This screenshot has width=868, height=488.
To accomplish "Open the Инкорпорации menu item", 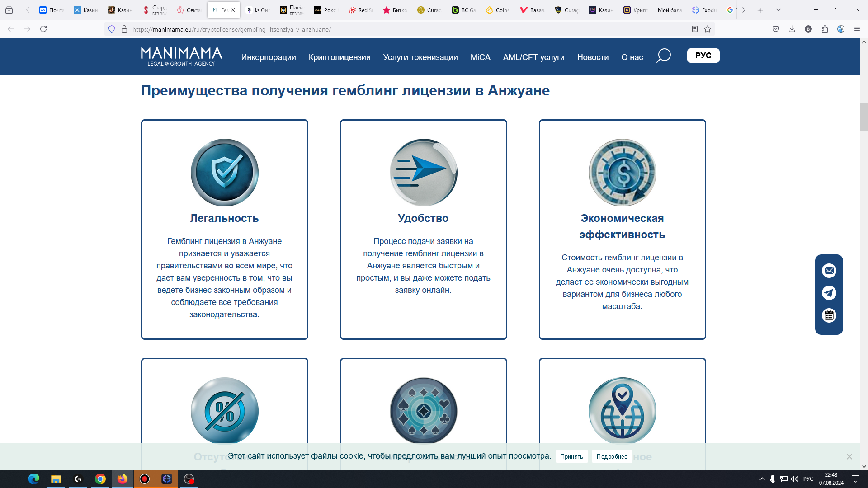I will point(268,57).
